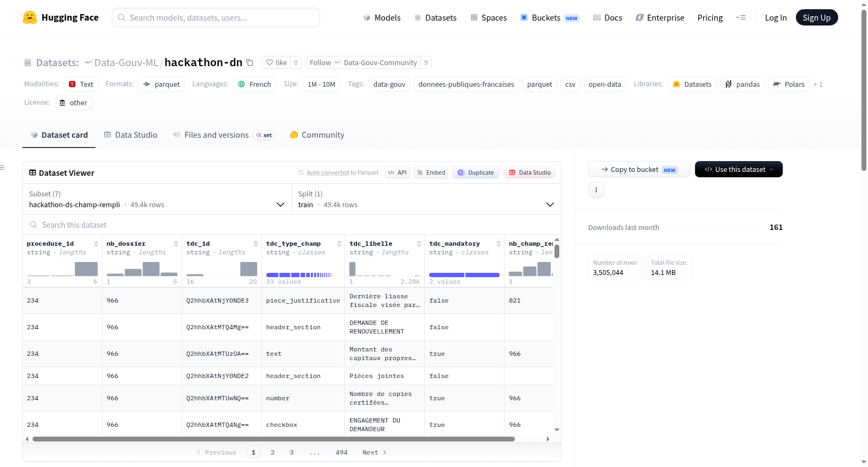
Task: Click the Log In link
Action: pyautogui.click(x=776, y=17)
